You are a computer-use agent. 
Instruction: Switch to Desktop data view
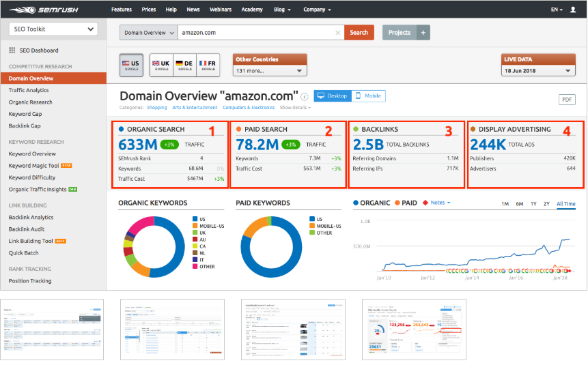(x=333, y=96)
